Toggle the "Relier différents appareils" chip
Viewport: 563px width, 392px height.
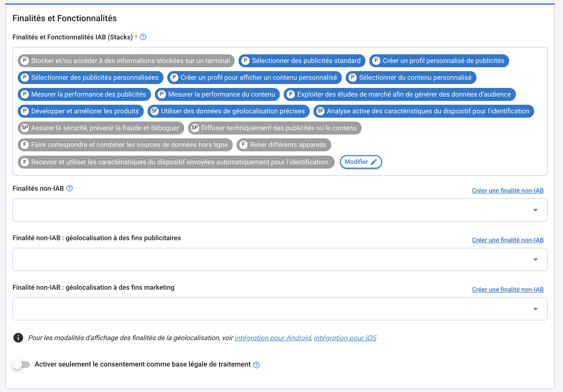(x=283, y=145)
